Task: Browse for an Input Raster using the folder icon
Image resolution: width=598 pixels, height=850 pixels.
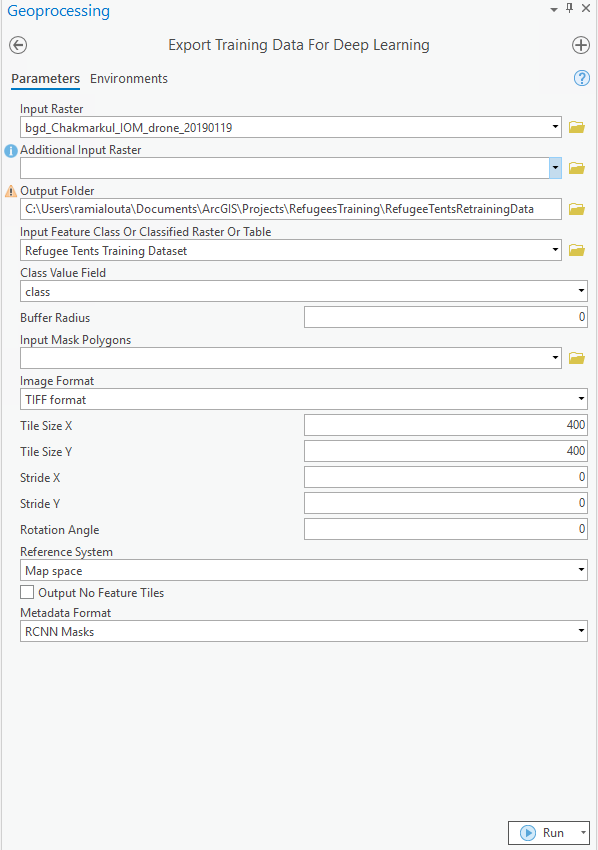Action: tap(577, 126)
